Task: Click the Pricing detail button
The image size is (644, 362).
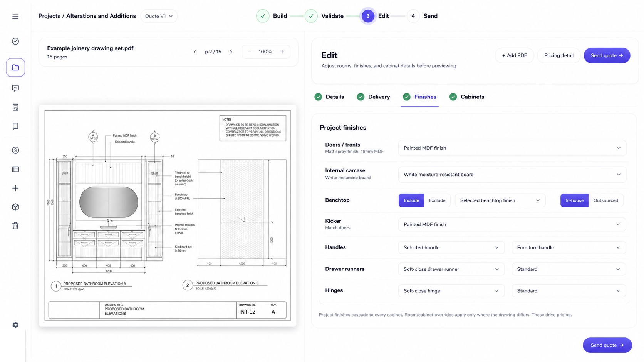Action: tap(558, 55)
